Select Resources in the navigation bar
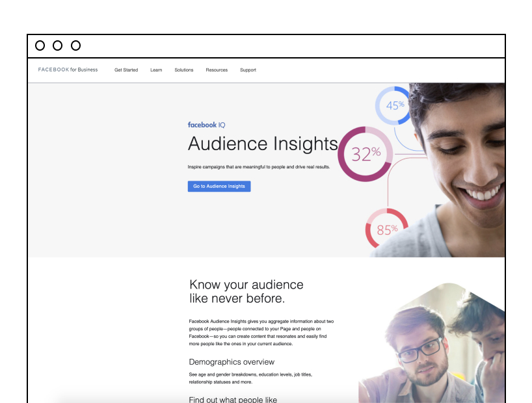This screenshot has width=532, height=403. tap(217, 70)
